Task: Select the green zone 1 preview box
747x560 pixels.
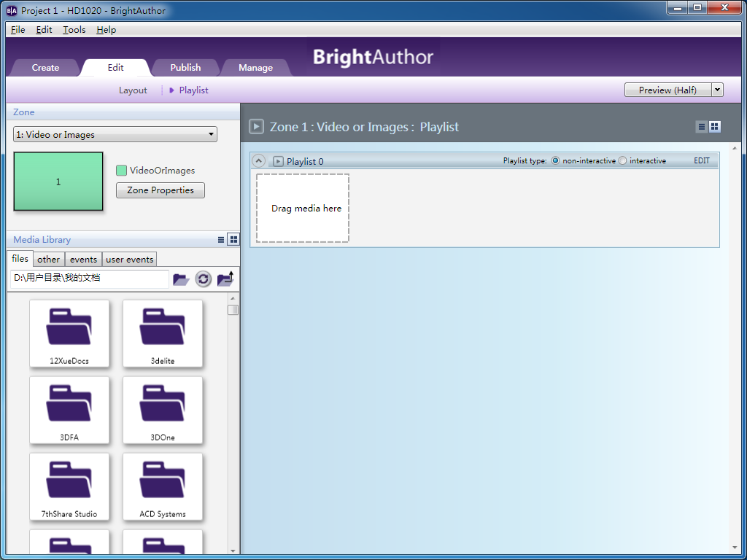Action: click(58, 182)
